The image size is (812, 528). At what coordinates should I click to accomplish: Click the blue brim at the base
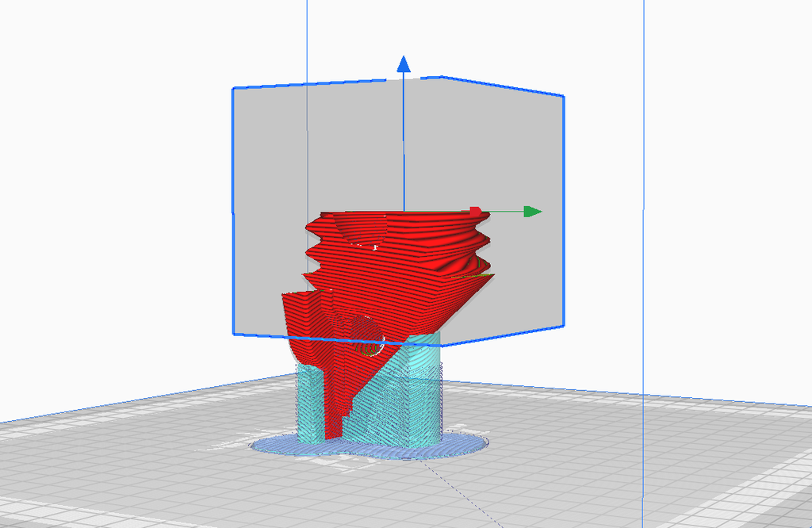click(370, 448)
